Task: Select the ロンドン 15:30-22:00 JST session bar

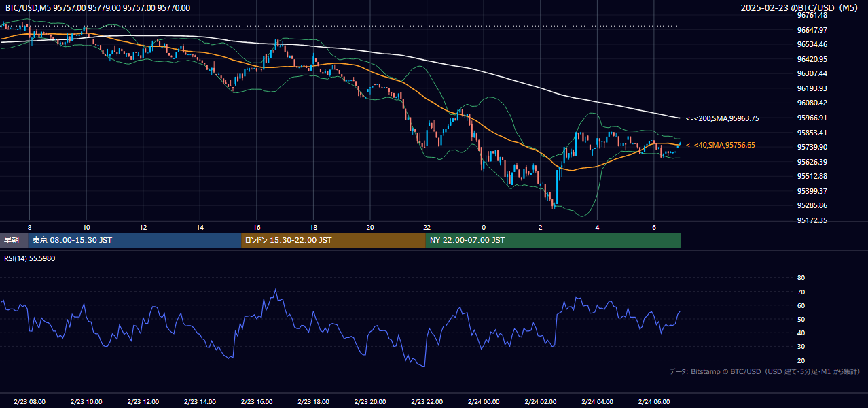Action: click(333, 240)
